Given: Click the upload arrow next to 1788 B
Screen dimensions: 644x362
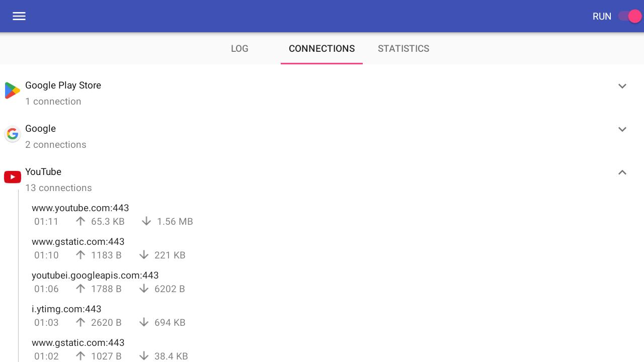Looking at the screenshot, I should click(80, 289).
